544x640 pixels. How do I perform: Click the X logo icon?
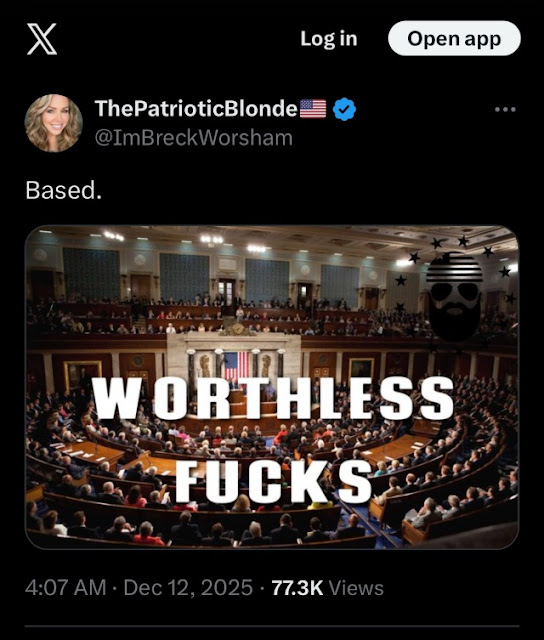coord(42,39)
